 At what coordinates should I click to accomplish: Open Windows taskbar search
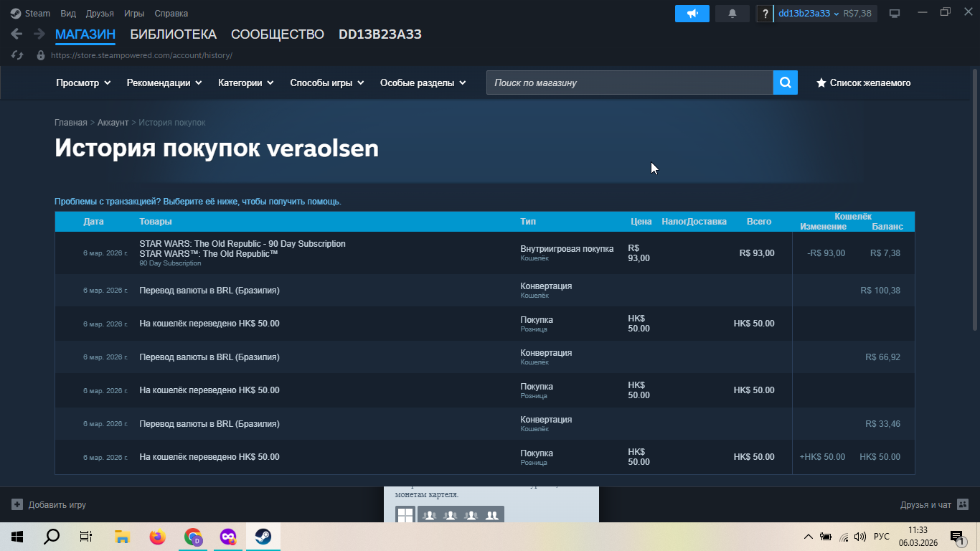(51, 537)
